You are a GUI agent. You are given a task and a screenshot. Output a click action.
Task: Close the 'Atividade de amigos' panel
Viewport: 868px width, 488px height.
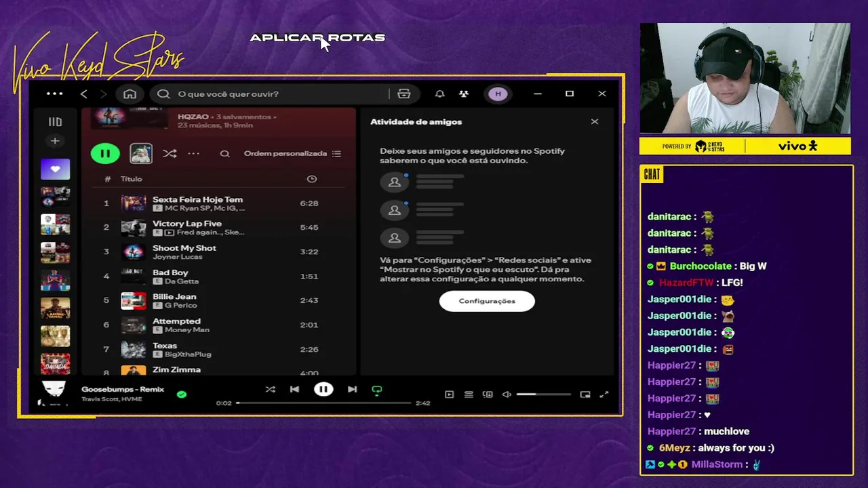click(x=595, y=122)
